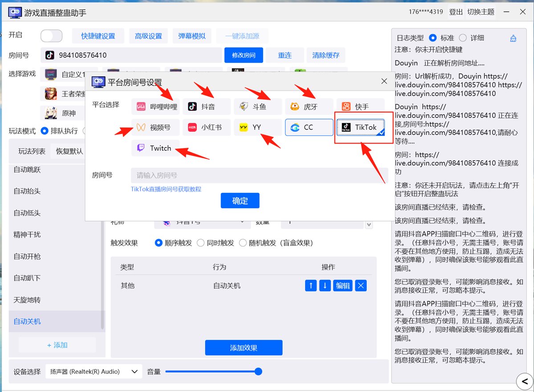Image resolution: width=534 pixels, height=392 pixels.
Task: Choose the 抖音 platform in dialog
Action: coord(206,107)
